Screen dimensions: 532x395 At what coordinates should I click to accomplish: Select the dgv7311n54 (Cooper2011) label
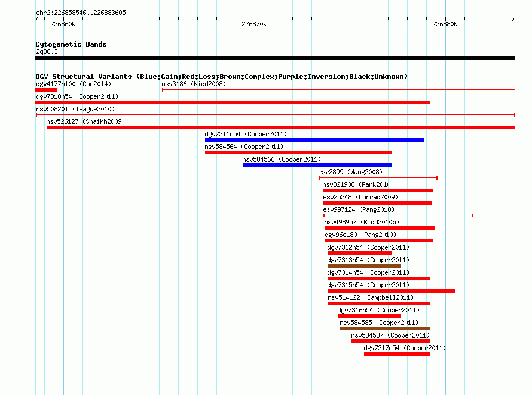click(x=246, y=134)
